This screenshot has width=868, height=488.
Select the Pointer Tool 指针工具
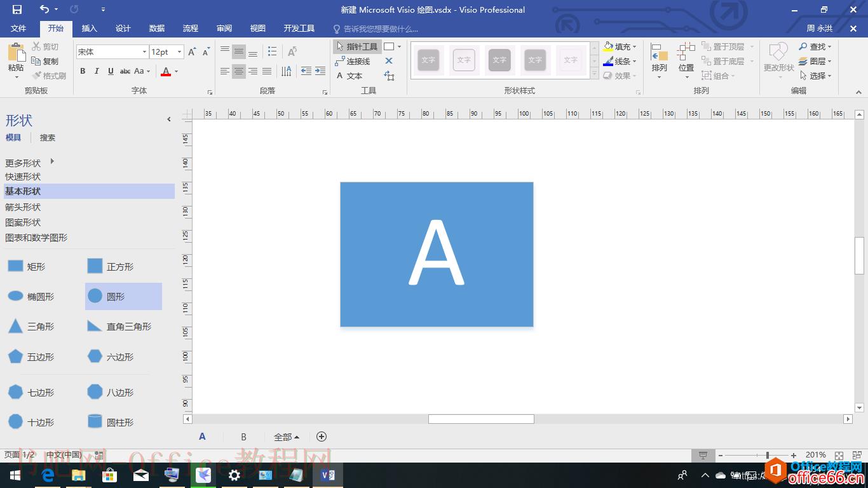click(357, 46)
